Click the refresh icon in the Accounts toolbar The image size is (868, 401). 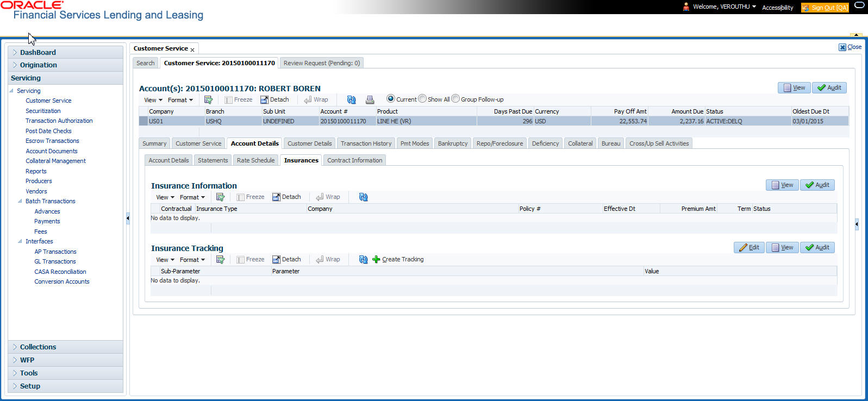click(x=352, y=100)
